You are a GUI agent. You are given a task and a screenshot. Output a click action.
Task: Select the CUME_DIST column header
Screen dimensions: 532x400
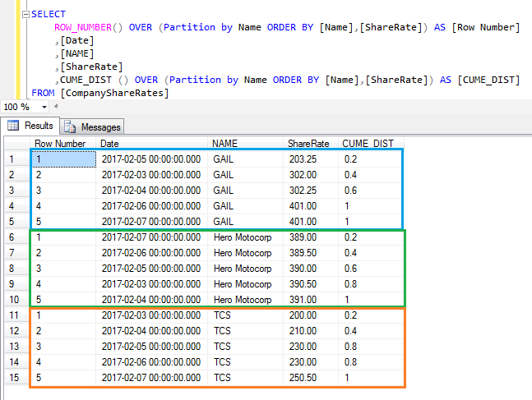click(x=368, y=143)
